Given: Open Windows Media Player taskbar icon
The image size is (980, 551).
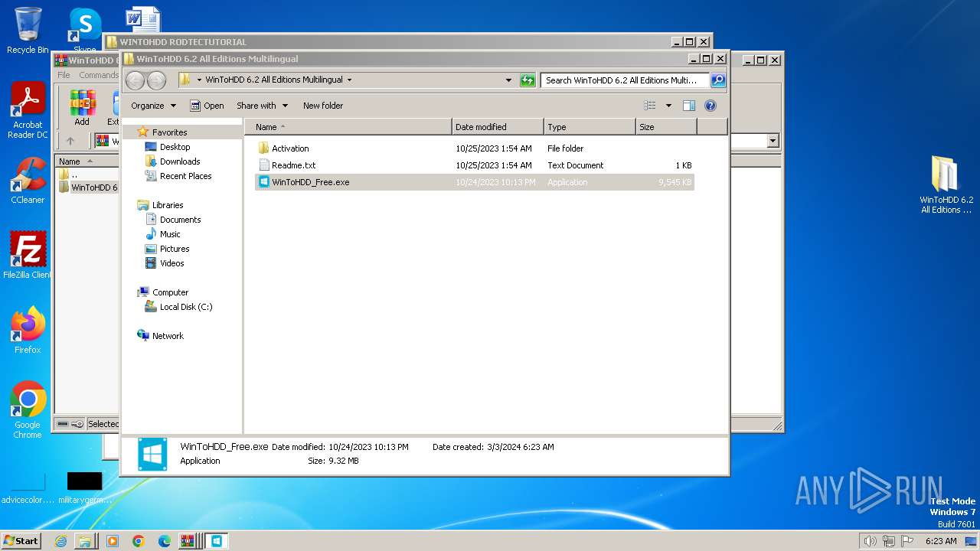Looking at the screenshot, I should [113, 541].
